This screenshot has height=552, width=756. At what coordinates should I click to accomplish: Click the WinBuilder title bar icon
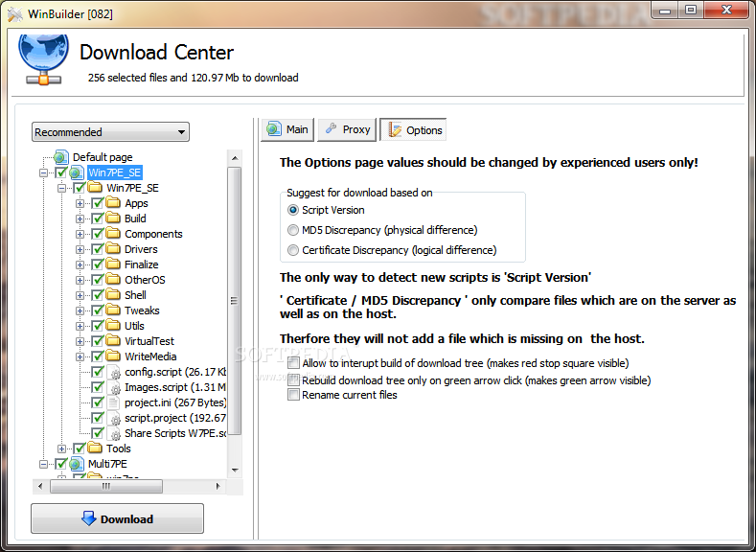pos(15,14)
